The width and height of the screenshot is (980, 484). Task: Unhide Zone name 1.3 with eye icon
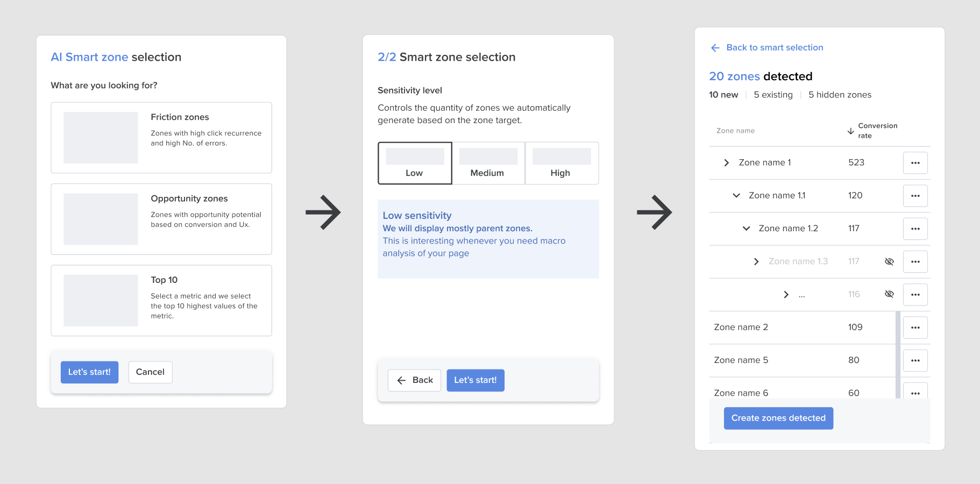889,261
